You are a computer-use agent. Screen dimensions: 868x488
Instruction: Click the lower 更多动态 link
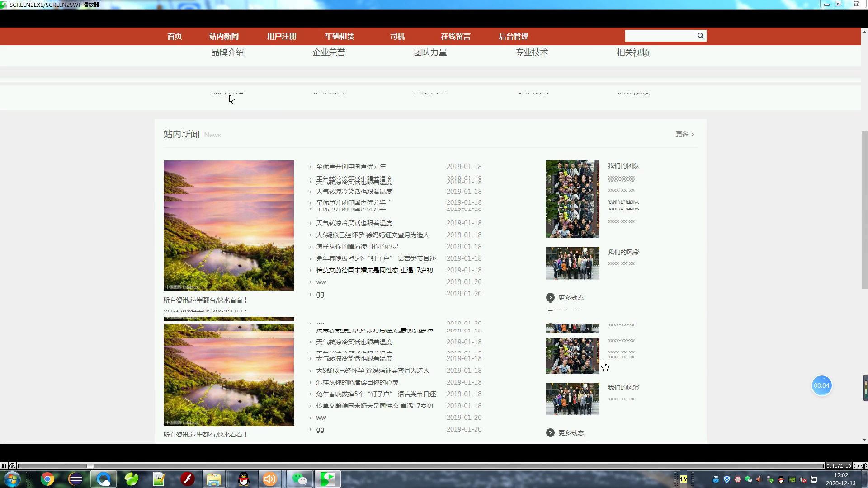click(571, 433)
